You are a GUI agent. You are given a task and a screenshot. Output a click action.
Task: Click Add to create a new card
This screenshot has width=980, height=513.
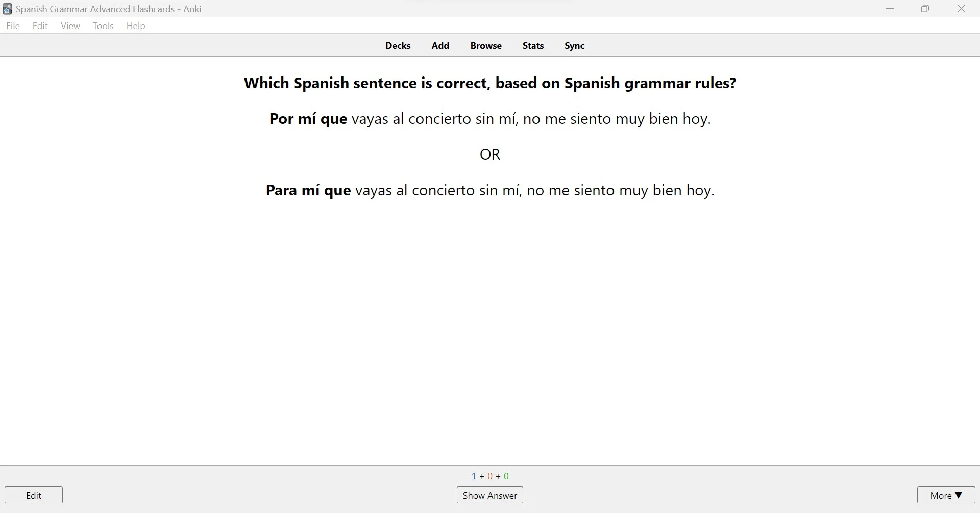440,45
